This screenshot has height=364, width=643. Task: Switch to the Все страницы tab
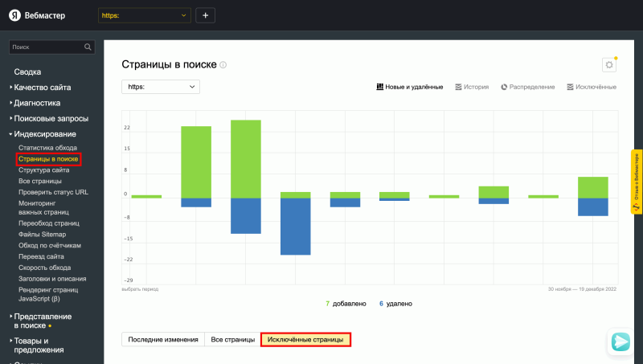(x=232, y=340)
